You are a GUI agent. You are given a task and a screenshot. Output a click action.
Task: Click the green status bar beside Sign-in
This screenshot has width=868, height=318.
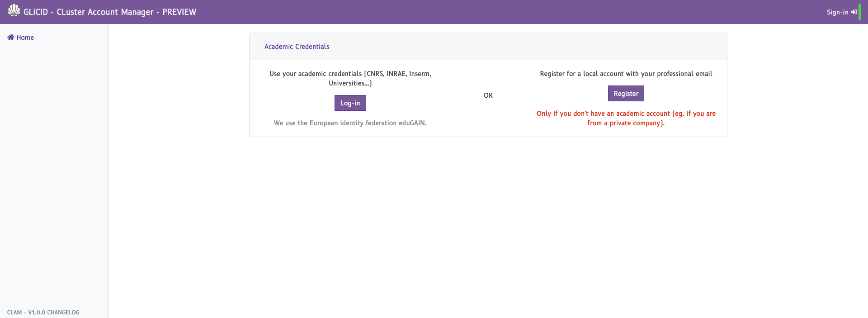[859, 12]
